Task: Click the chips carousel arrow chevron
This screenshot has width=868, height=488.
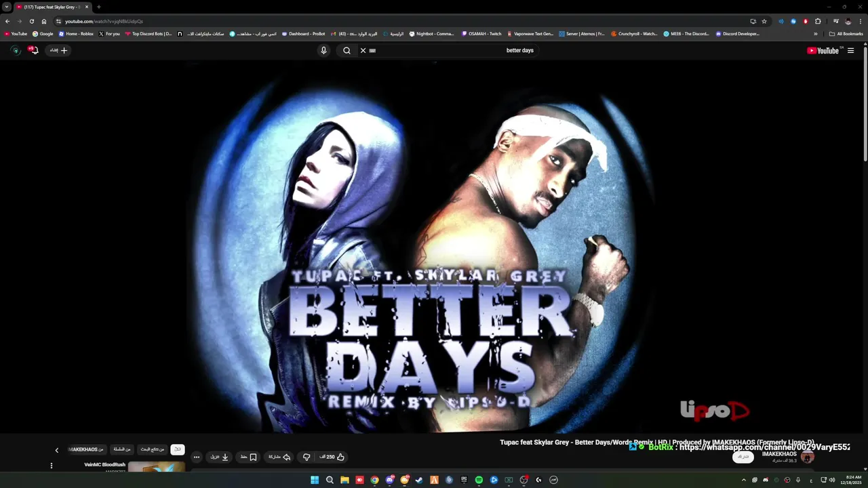Action: [56, 450]
